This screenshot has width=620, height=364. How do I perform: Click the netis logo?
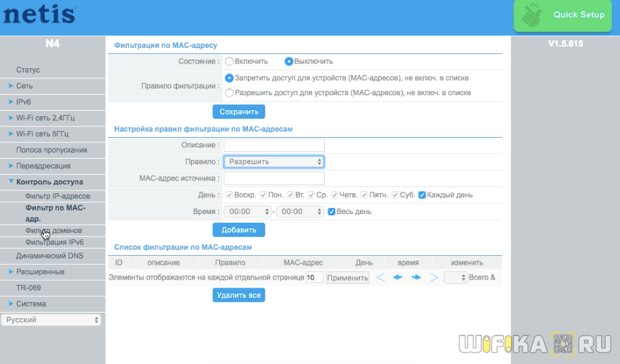point(39,15)
